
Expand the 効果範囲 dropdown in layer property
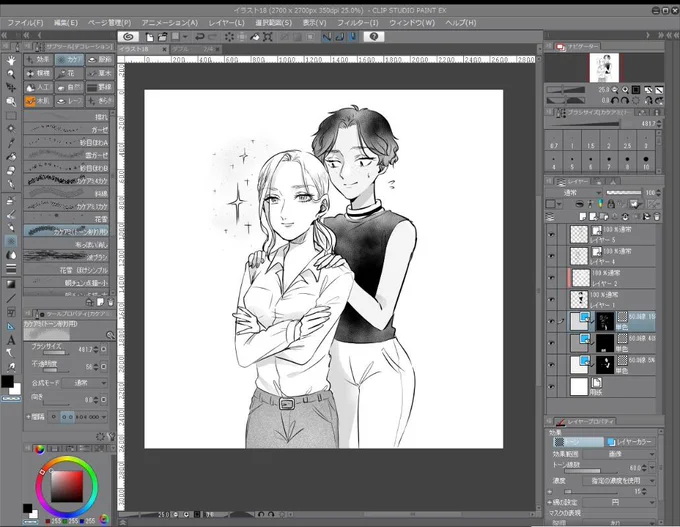pos(619,454)
